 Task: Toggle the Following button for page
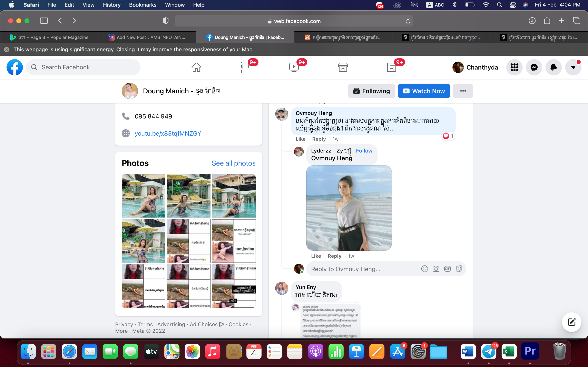click(x=371, y=91)
